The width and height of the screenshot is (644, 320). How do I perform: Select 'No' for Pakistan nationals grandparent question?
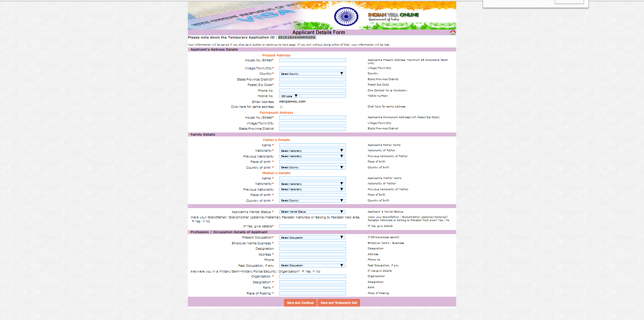click(204, 221)
